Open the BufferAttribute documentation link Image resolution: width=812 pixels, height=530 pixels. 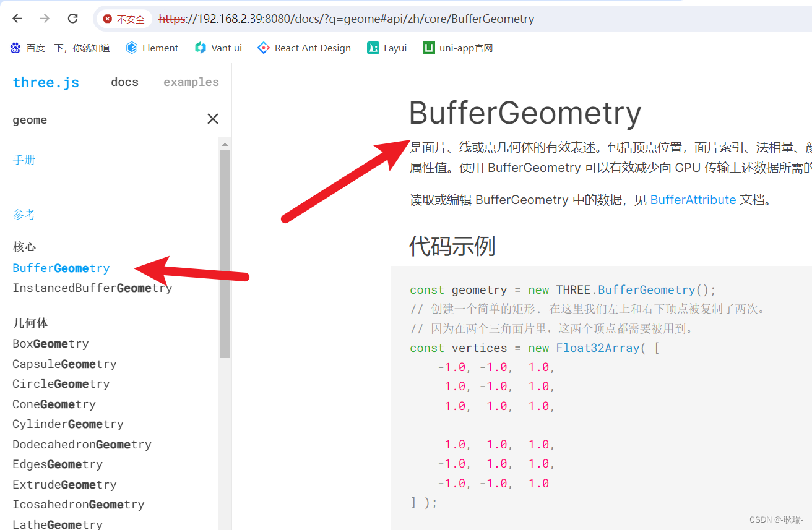tap(693, 200)
